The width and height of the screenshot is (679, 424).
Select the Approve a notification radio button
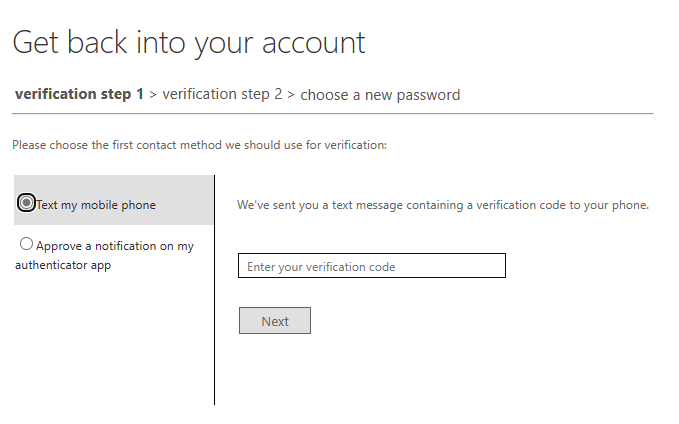[26, 244]
